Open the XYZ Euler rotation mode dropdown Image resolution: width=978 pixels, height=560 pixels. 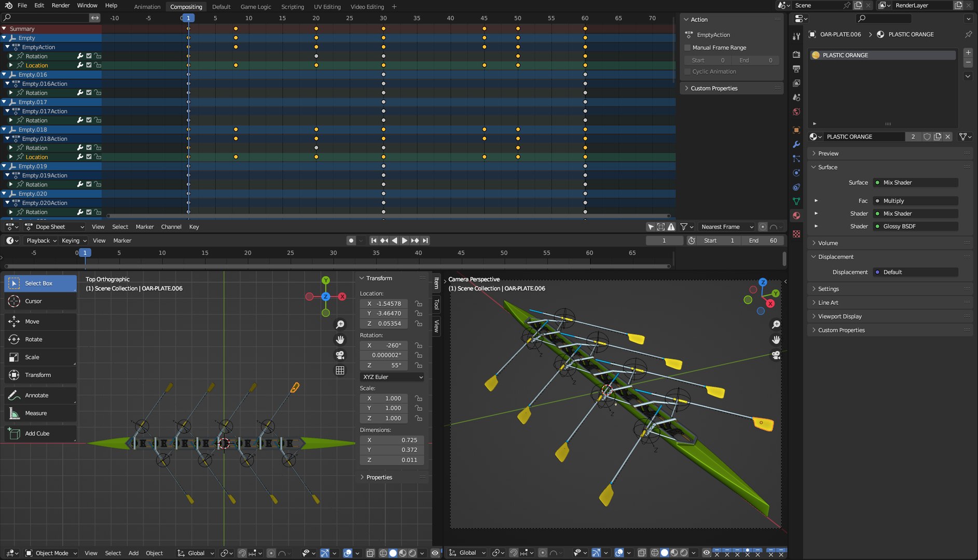[x=392, y=377]
